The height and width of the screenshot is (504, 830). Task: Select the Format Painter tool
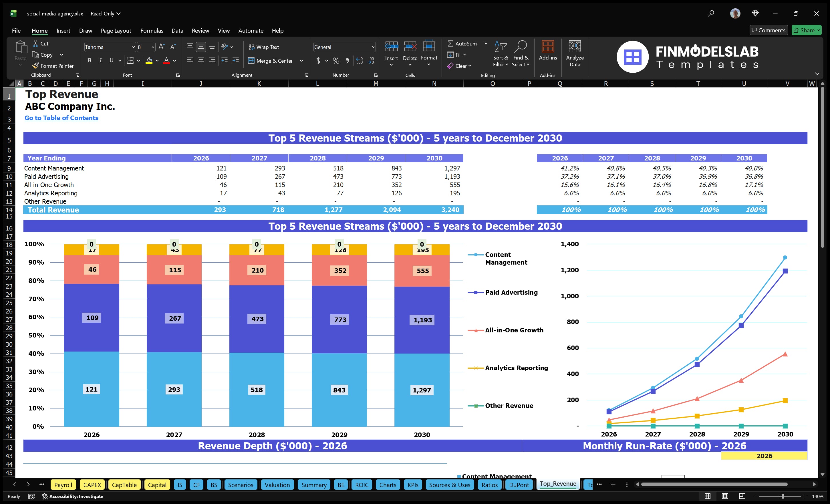[x=53, y=66]
